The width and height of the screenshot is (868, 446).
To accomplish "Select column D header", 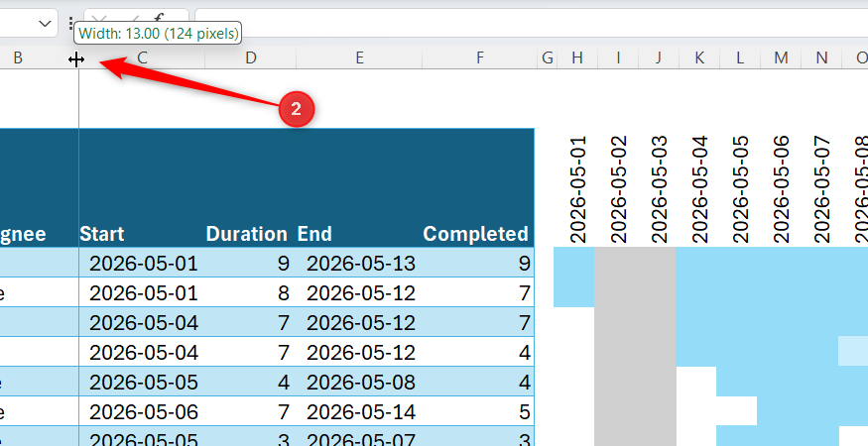I will (251, 57).
